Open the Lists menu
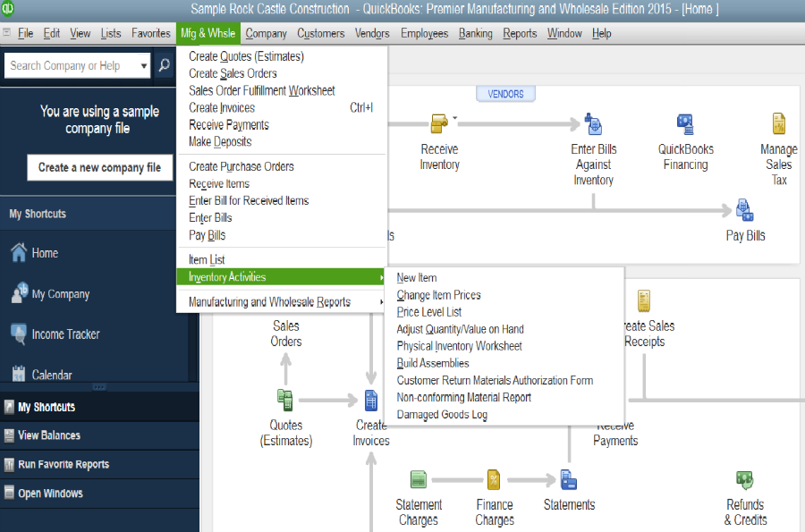 coord(111,33)
